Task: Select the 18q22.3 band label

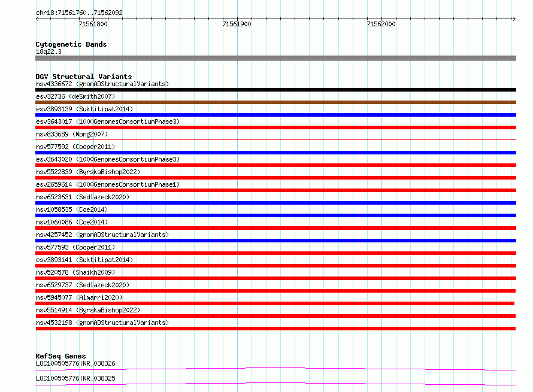Action: pos(49,51)
